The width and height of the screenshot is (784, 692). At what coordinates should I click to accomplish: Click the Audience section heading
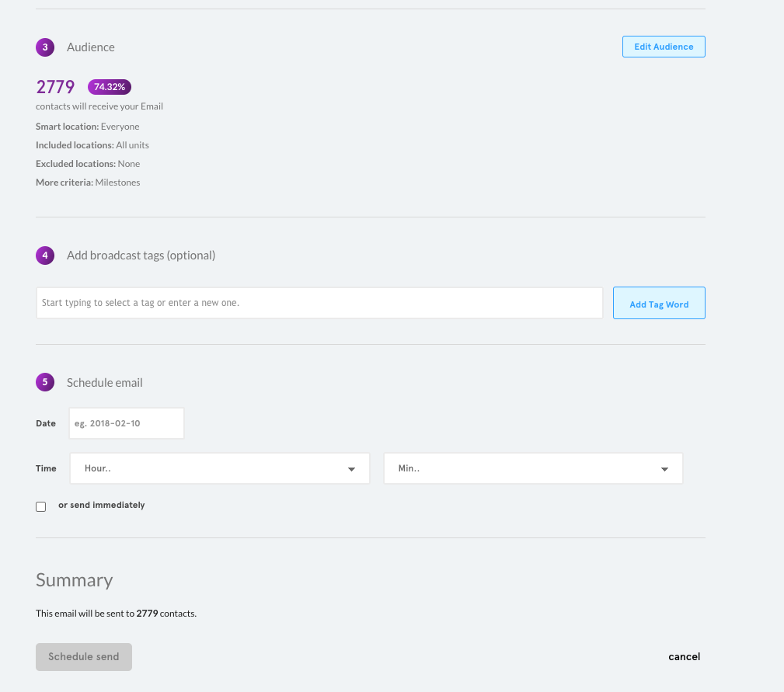coord(91,47)
